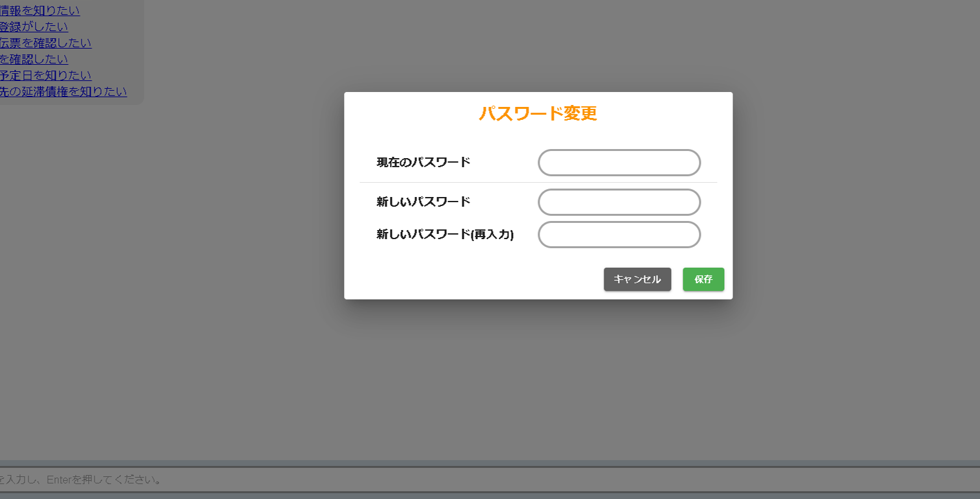The width and height of the screenshot is (980, 499).
Task: Click the dimmed area below the password dialog
Action: pos(538,376)
